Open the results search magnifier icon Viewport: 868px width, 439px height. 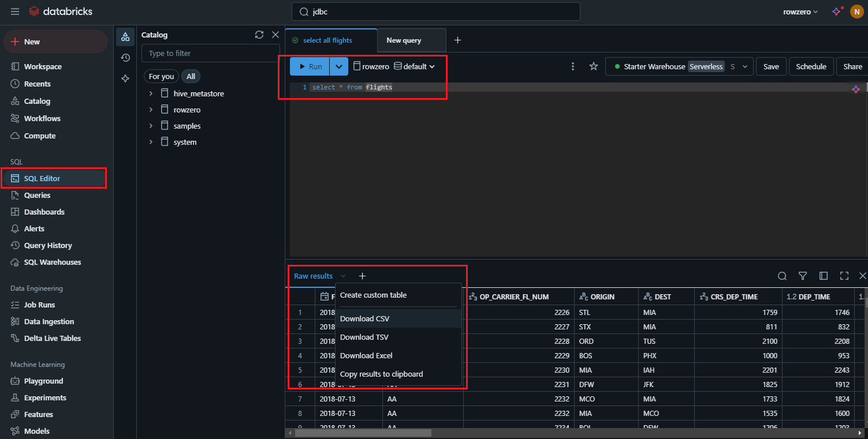click(x=782, y=276)
